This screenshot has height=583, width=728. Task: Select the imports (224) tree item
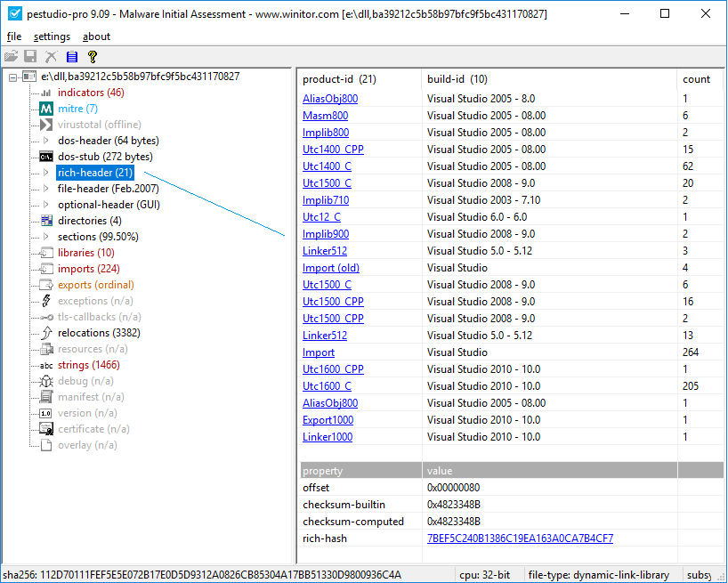coord(89,269)
